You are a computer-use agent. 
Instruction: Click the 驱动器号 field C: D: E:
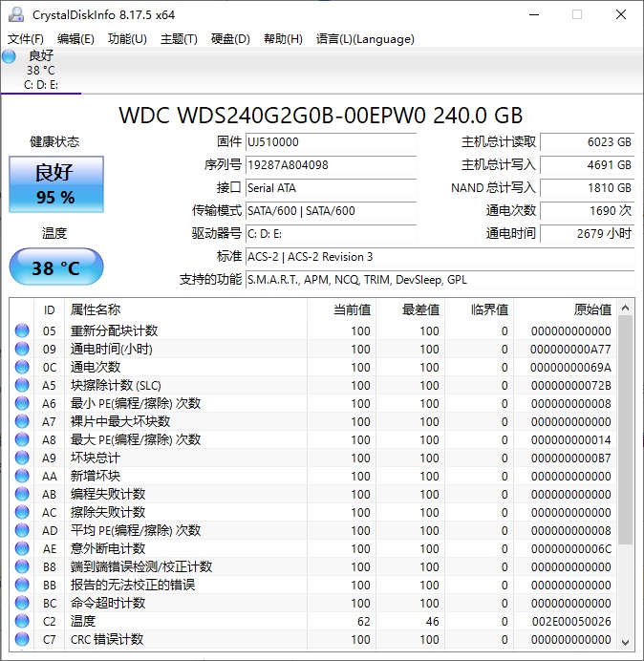331,233
